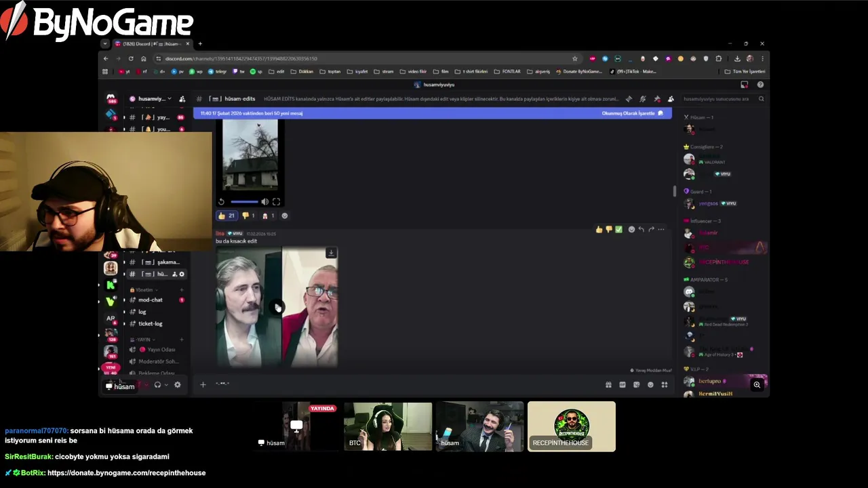Open emoji picker in message bar

click(x=650, y=385)
